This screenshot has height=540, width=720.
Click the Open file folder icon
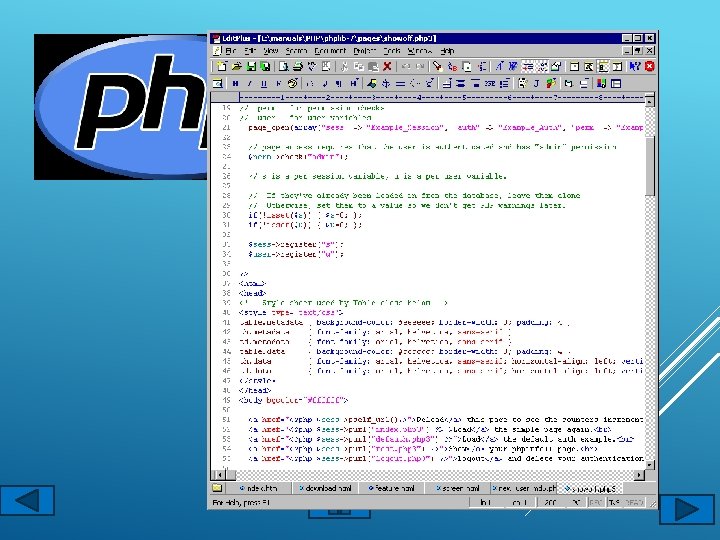click(237, 67)
